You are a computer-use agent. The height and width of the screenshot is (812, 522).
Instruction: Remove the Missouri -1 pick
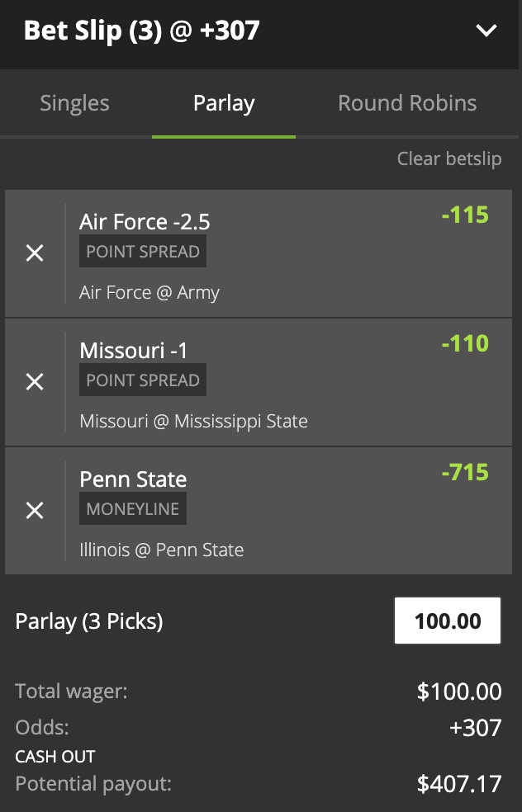[x=35, y=382]
